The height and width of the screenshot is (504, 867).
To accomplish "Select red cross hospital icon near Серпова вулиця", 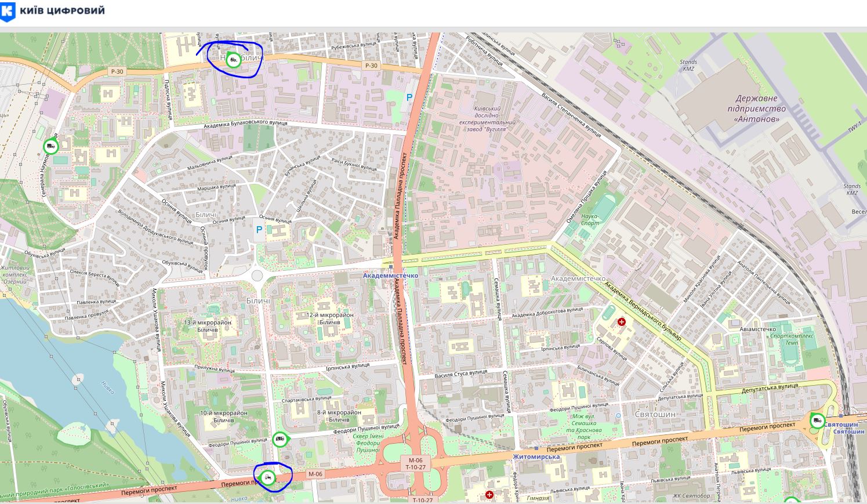I will 622,321.
